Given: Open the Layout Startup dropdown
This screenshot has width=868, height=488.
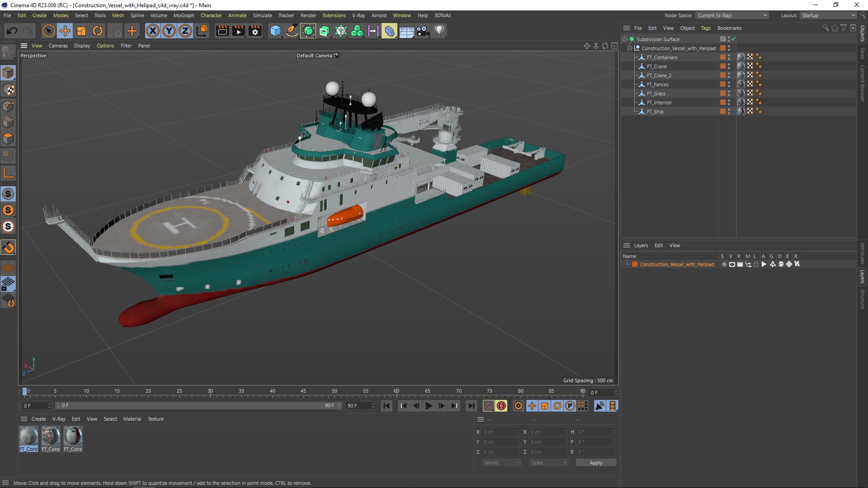Looking at the screenshot, I should [x=828, y=15].
